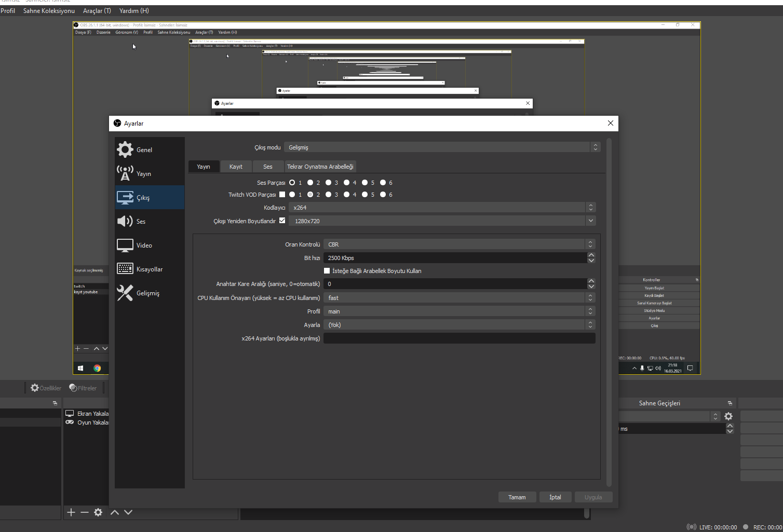Image resolution: width=783 pixels, height=532 pixels.
Task: Open the Genel settings section
Action: [x=150, y=149]
